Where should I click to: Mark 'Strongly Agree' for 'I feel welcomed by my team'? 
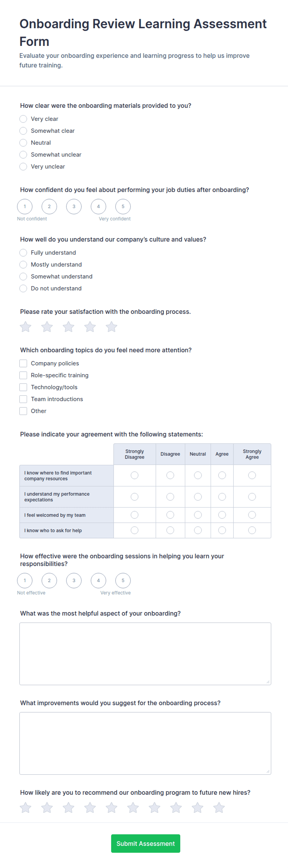(252, 515)
